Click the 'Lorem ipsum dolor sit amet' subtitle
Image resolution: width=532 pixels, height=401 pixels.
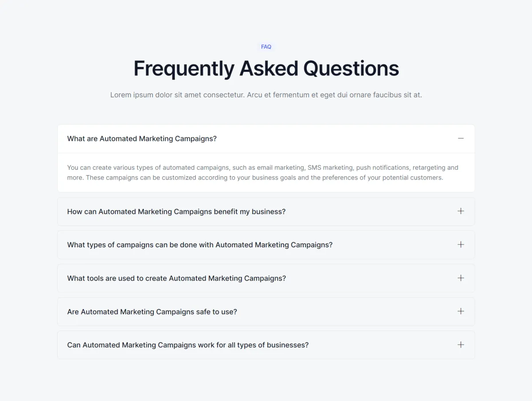(266, 95)
